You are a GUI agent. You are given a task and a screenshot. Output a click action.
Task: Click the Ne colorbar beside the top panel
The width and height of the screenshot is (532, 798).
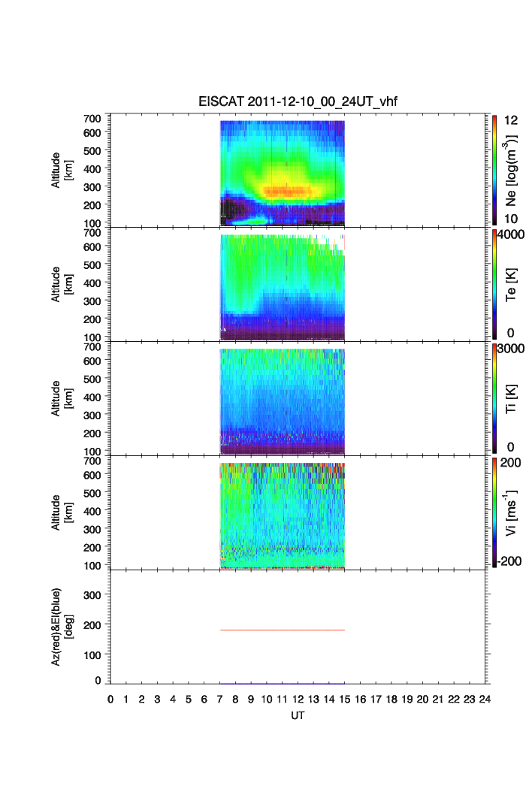pos(494,171)
